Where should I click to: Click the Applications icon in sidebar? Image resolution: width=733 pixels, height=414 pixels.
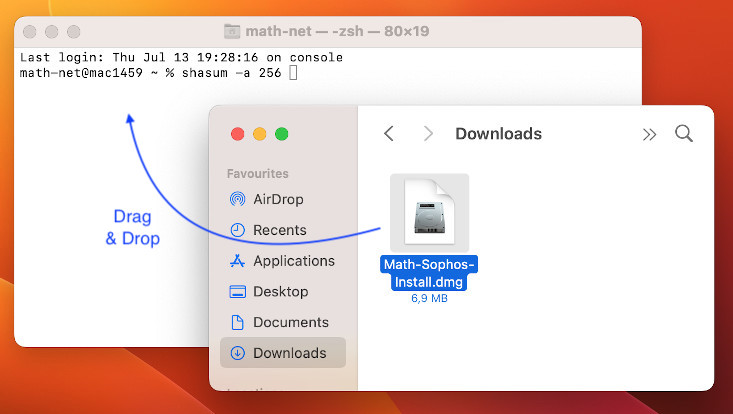pyautogui.click(x=237, y=261)
